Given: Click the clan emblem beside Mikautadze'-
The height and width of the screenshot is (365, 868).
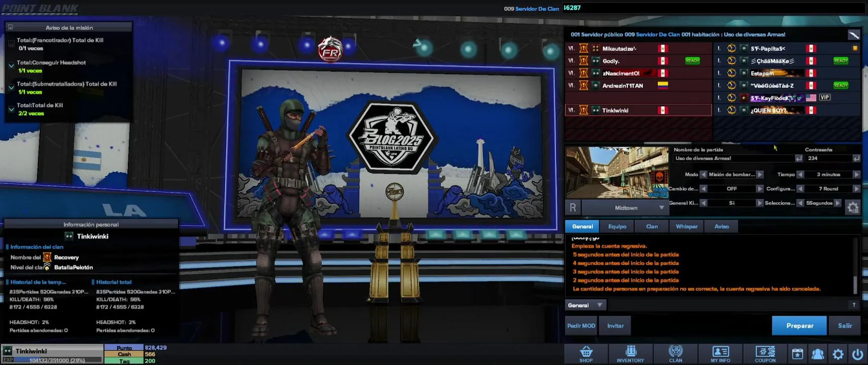Looking at the screenshot, I should pos(583,48).
